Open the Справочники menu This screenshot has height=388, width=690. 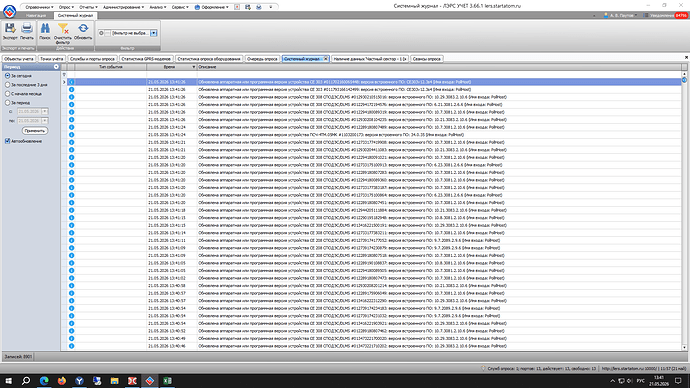(x=39, y=7)
